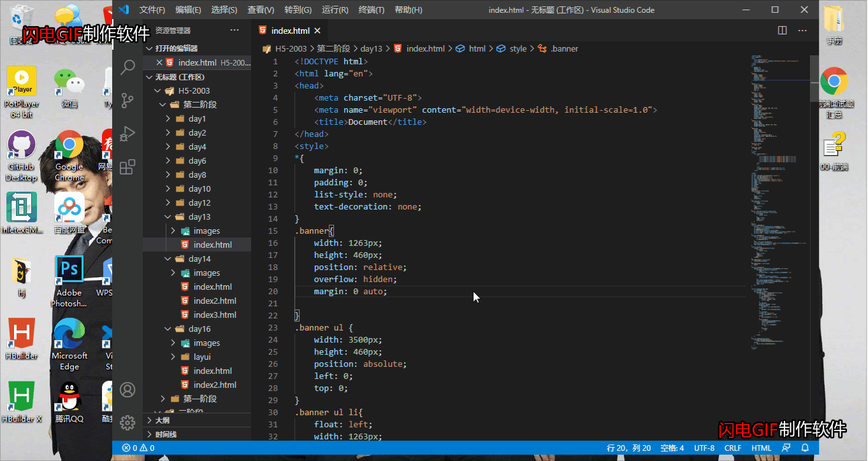Image resolution: width=868 pixels, height=461 pixels.
Task: Click the notifications bell in status bar
Action: (805, 448)
